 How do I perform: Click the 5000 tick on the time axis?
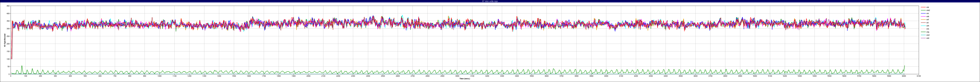pos(755,76)
